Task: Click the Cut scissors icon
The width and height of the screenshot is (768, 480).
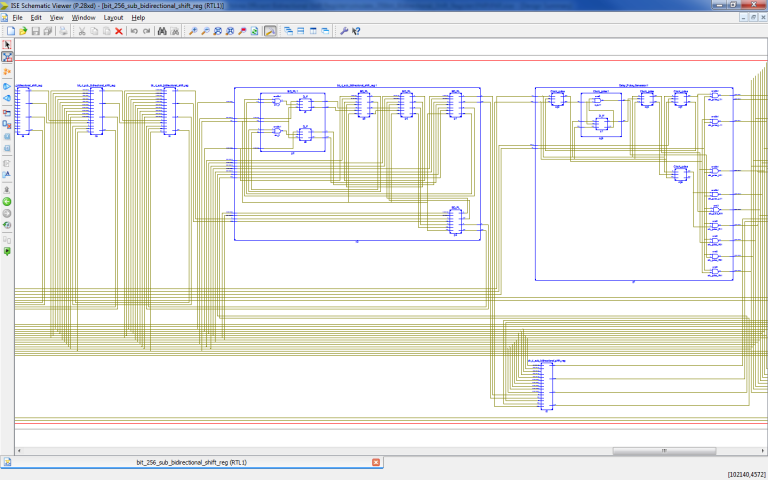Action: (81, 31)
